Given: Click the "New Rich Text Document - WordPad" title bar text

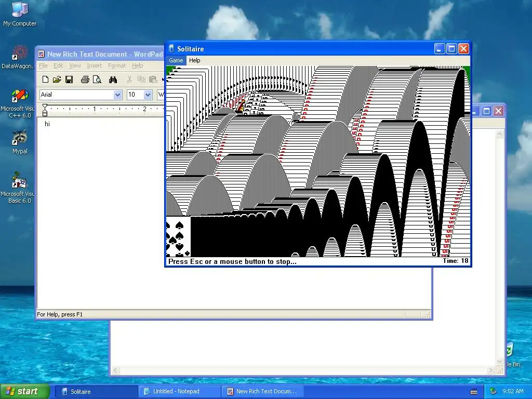Looking at the screenshot, I should click(105, 54).
